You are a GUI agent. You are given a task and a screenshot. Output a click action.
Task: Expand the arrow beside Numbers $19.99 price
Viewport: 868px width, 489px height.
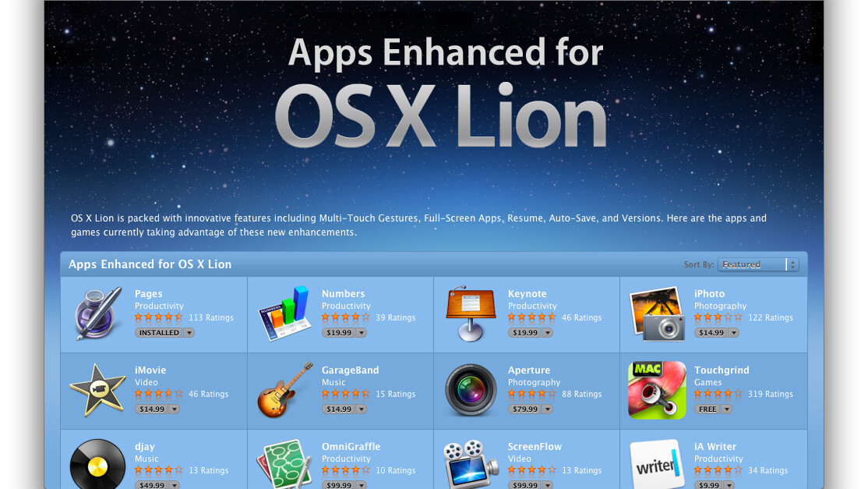[x=361, y=333]
